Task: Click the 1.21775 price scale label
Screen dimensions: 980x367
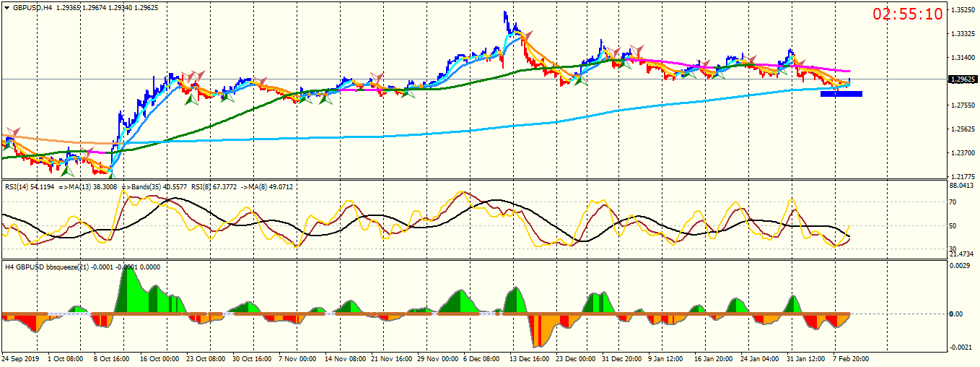Action: tap(964, 176)
